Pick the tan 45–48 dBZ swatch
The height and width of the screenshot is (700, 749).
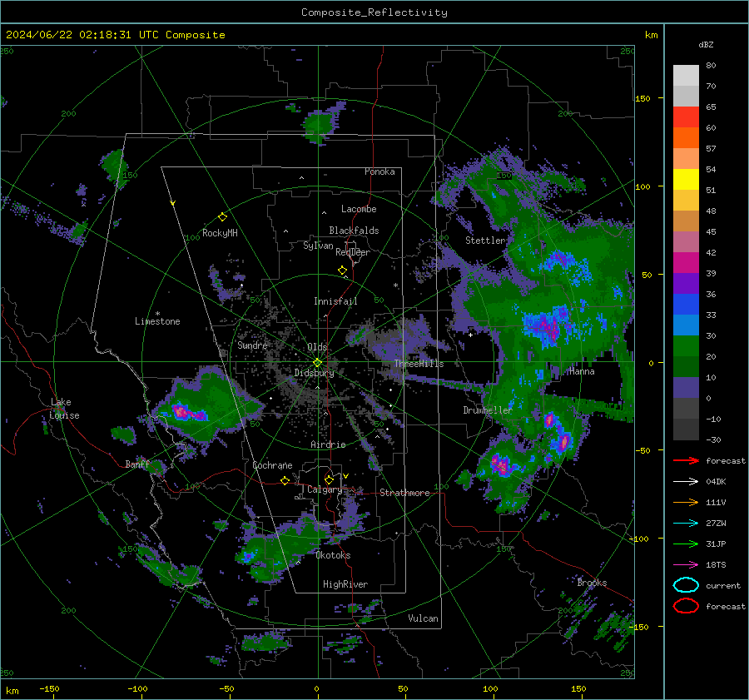[686, 221]
